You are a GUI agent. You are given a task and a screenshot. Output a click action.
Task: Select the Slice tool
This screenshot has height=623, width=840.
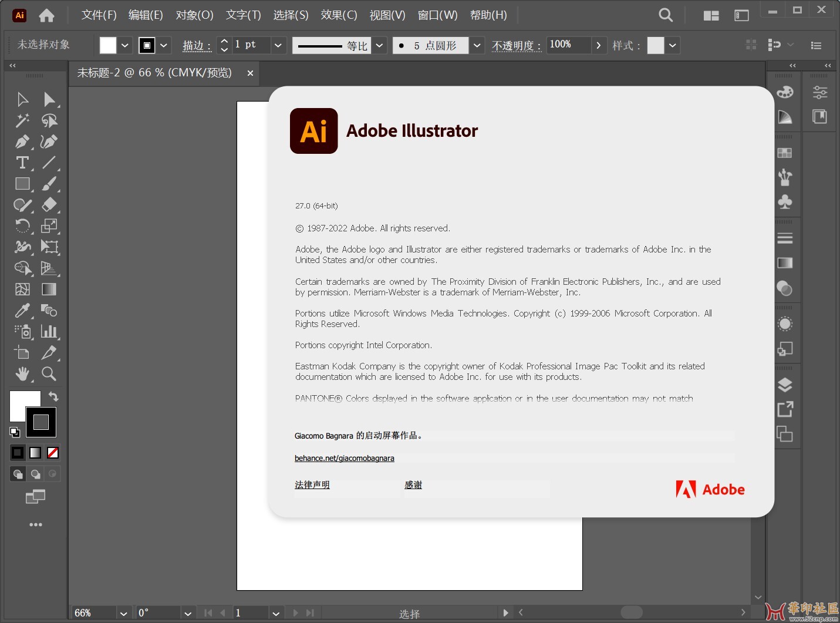point(49,353)
